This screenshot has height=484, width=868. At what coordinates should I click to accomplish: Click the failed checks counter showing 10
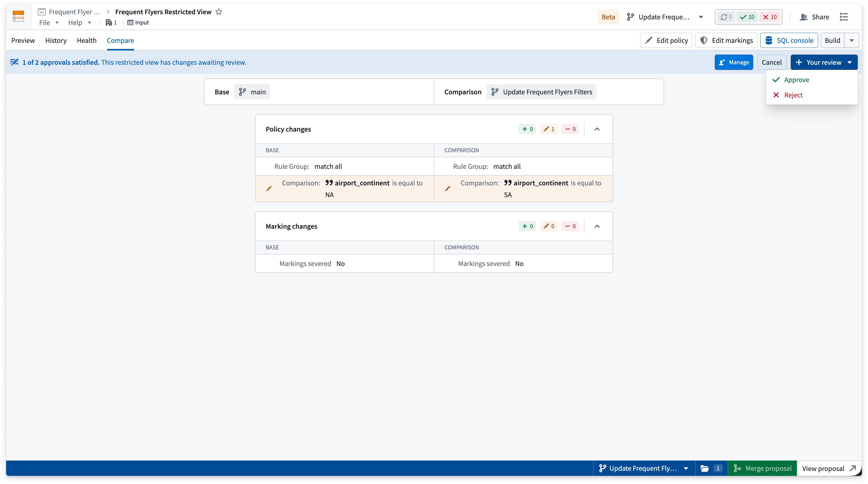pyautogui.click(x=770, y=17)
